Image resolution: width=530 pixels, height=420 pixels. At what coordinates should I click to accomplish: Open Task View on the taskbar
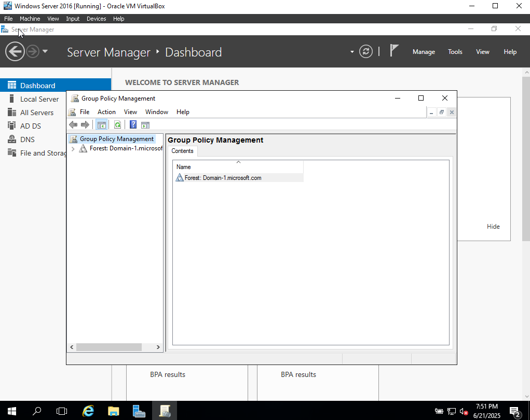coord(62,411)
